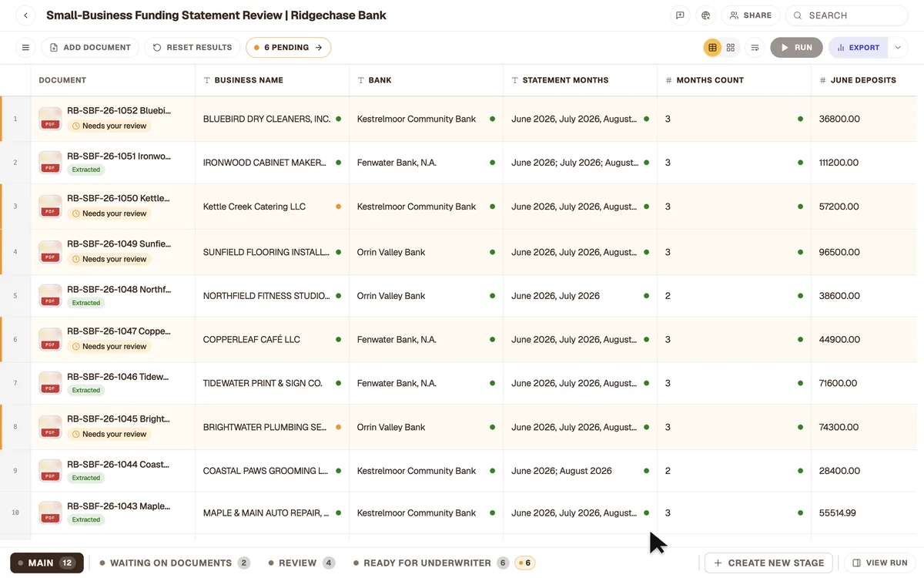The width and height of the screenshot is (924, 578).
Task: Click the Export button
Action: point(859,48)
